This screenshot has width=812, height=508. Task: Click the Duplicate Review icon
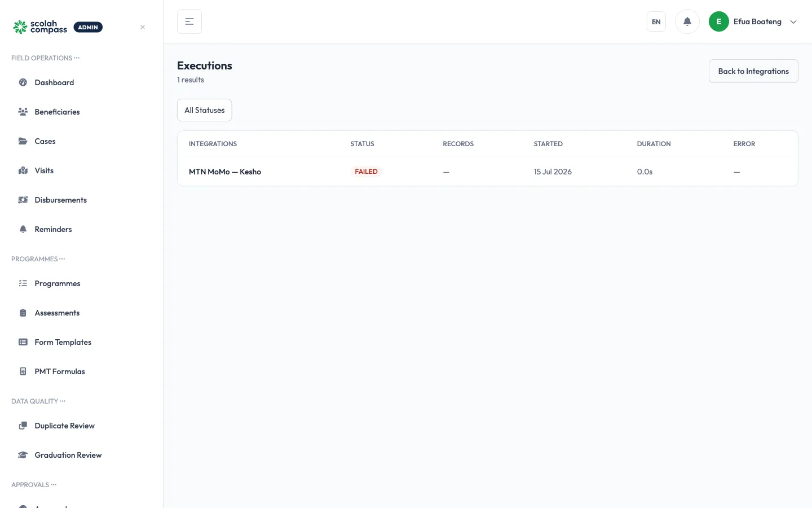pyautogui.click(x=23, y=426)
